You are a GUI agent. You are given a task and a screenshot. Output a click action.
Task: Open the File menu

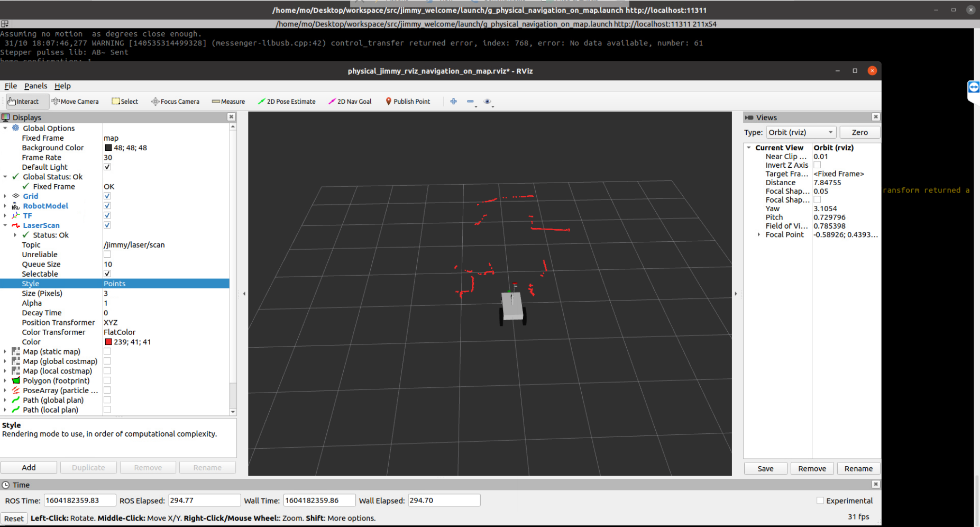[11, 86]
